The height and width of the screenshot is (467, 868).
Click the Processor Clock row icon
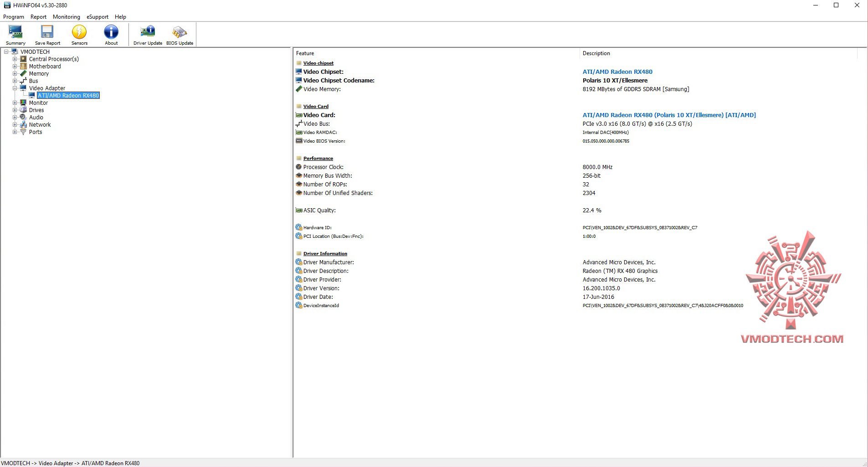pyautogui.click(x=299, y=167)
